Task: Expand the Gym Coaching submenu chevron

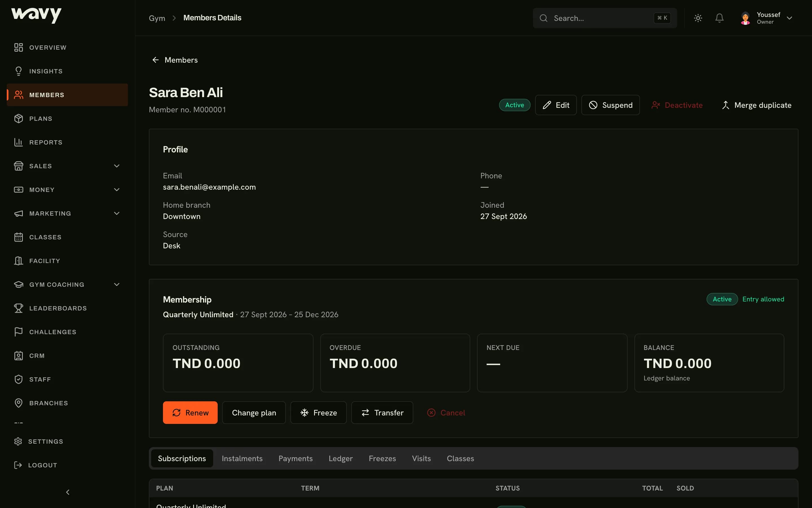Action: (116, 284)
